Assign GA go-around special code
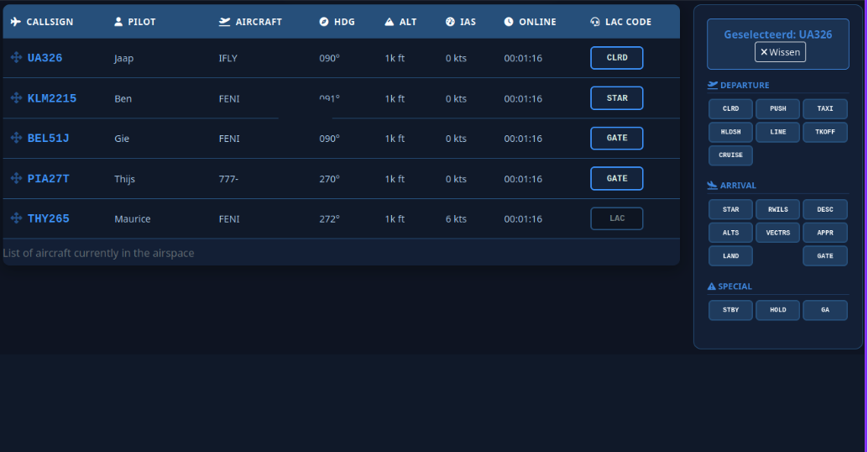 click(825, 310)
